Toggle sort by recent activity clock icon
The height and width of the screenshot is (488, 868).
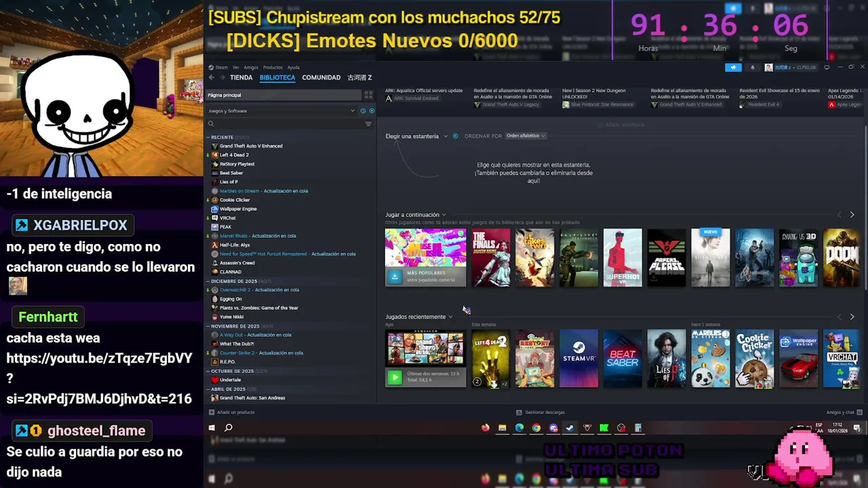(363, 110)
